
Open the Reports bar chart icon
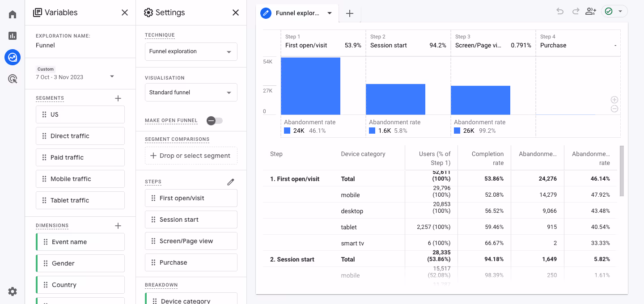coord(13,36)
